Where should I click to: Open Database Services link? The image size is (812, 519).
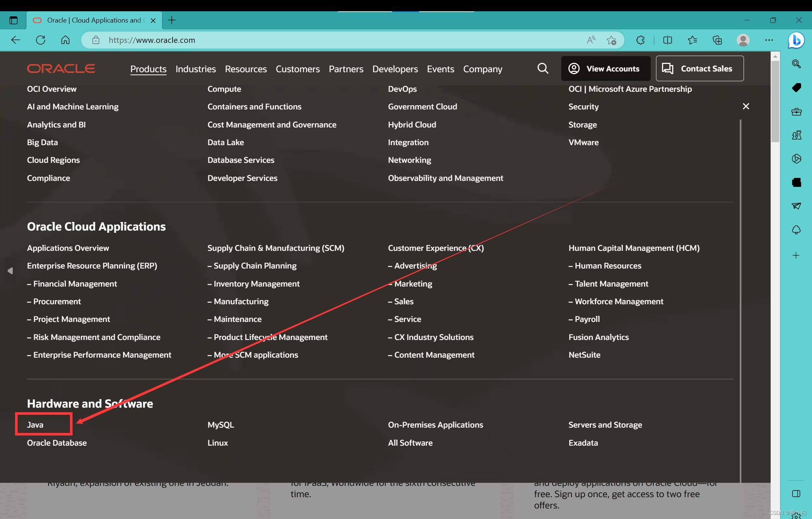(241, 160)
